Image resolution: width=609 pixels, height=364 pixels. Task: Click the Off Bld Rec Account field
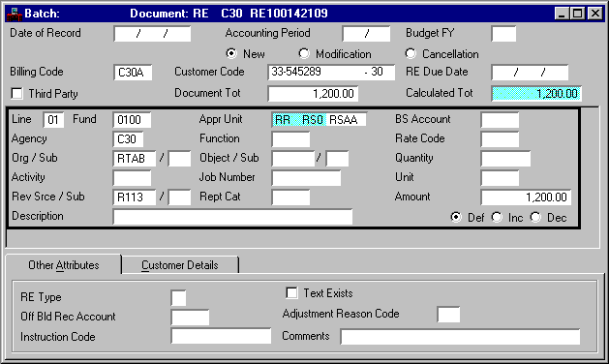pyautogui.click(x=190, y=317)
